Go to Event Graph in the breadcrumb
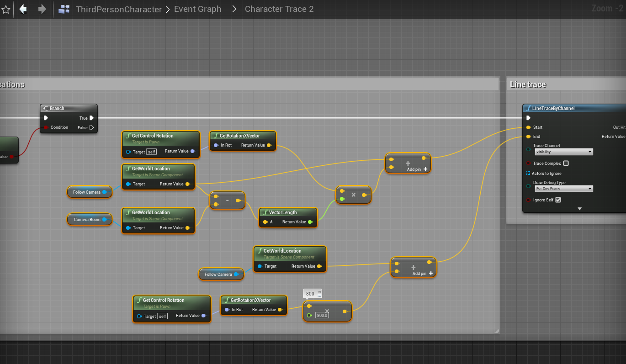Screen dimensions: 626x364 [197, 9]
